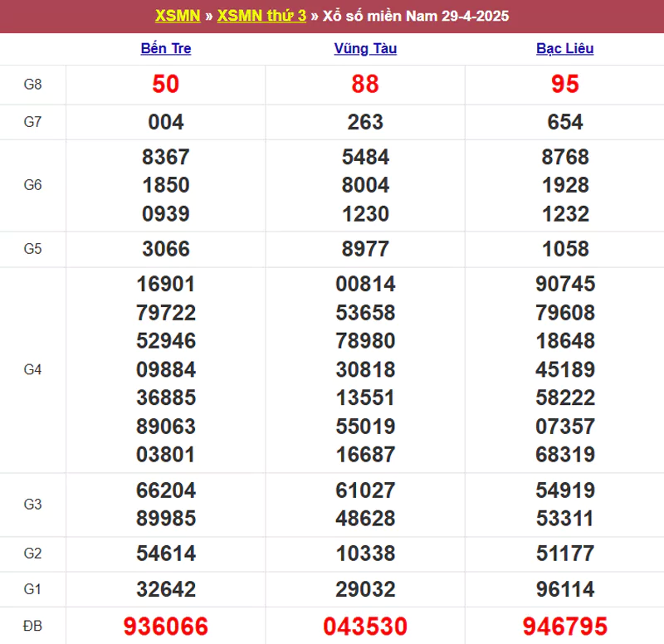Image resolution: width=664 pixels, height=644 pixels.
Task: Click G4 number 09884
Action: coord(166,369)
